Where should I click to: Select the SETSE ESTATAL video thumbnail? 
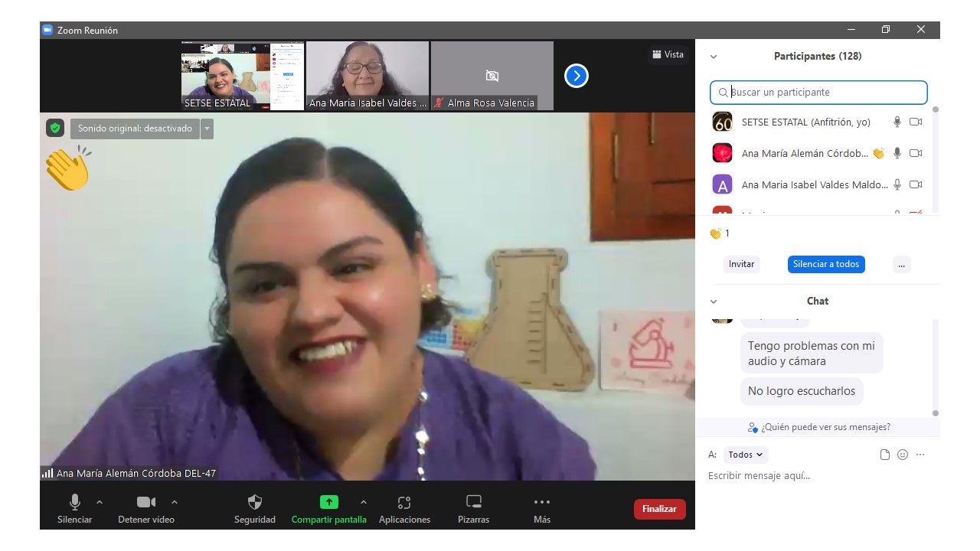(x=243, y=76)
